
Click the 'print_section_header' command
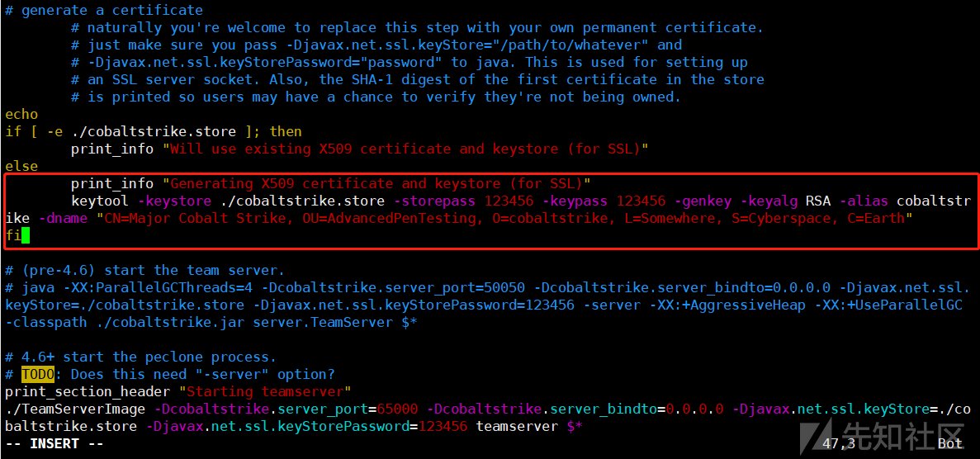tap(87, 391)
